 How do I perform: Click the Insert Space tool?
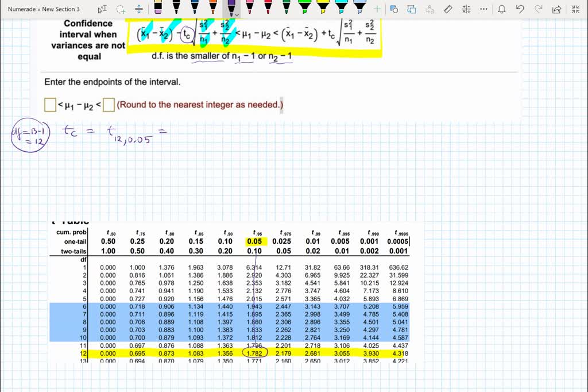[140, 8]
